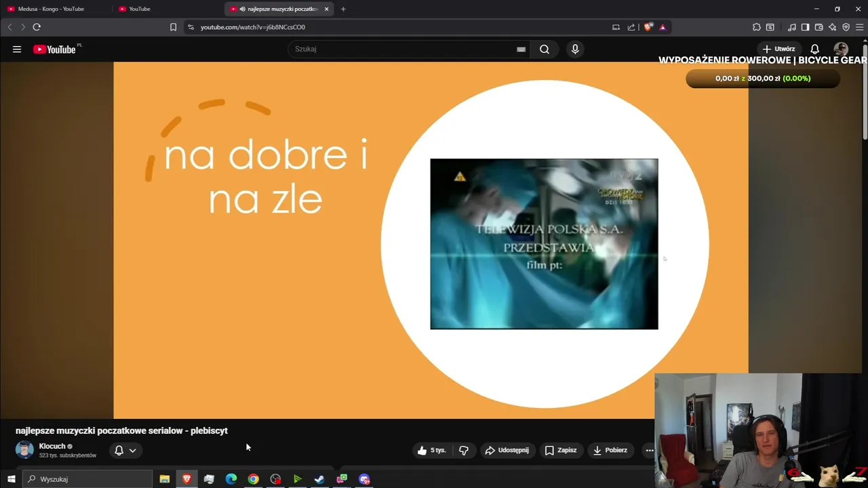This screenshot has width=868, height=488.
Task: Reload the current page
Action: [x=37, y=27]
